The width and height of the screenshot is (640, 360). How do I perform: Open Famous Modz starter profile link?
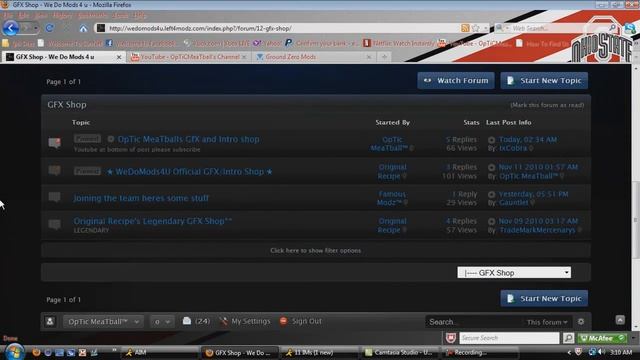point(391,198)
